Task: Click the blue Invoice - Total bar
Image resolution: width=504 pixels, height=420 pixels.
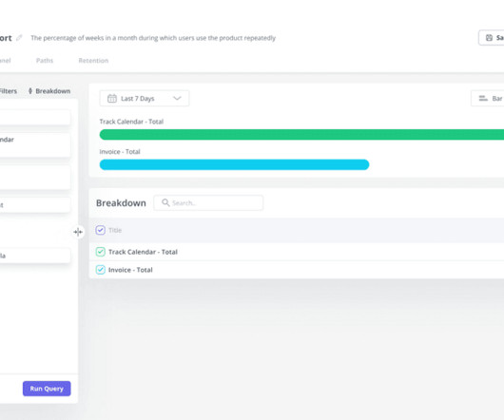Action: tap(234, 164)
